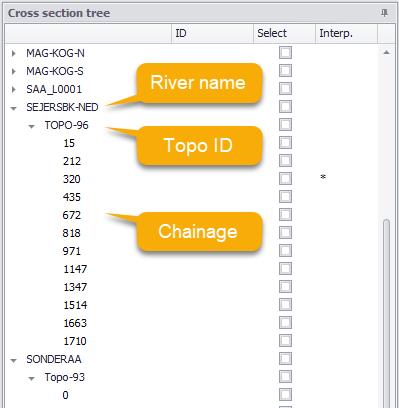Select the MAG-KOG-S tree item
The width and height of the screenshot is (399, 408).
click(x=55, y=71)
